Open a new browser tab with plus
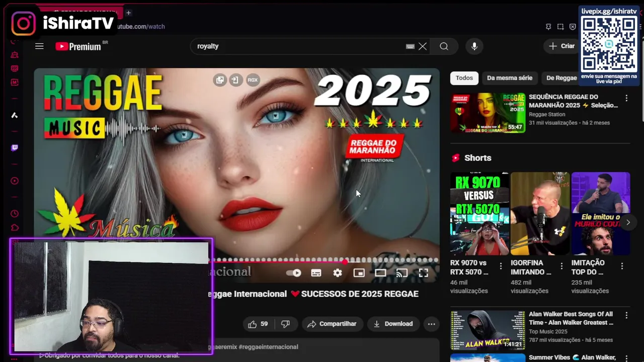This screenshot has height=362, width=644. tap(128, 13)
